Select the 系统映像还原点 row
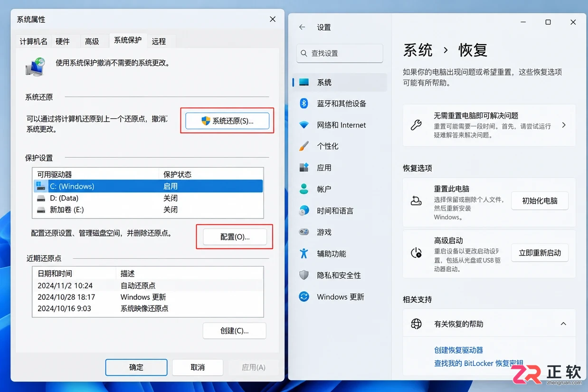588x392 pixels. click(148, 308)
